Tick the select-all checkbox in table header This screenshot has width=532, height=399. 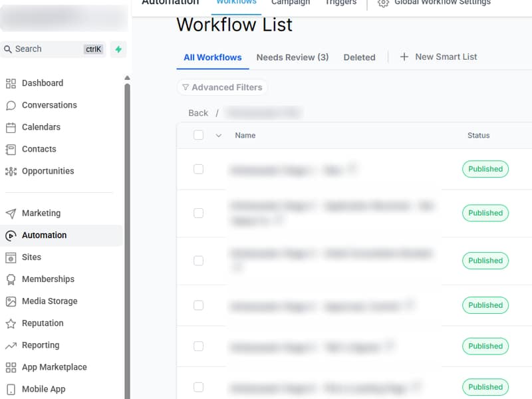pyautogui.click(x=198, y=135)
